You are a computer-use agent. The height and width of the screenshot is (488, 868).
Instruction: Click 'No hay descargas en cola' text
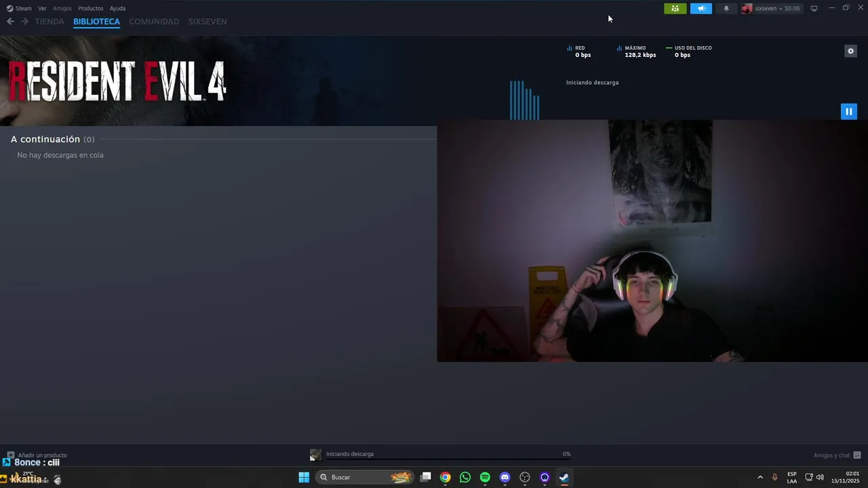pyautogui.click(x=60, y=155)
